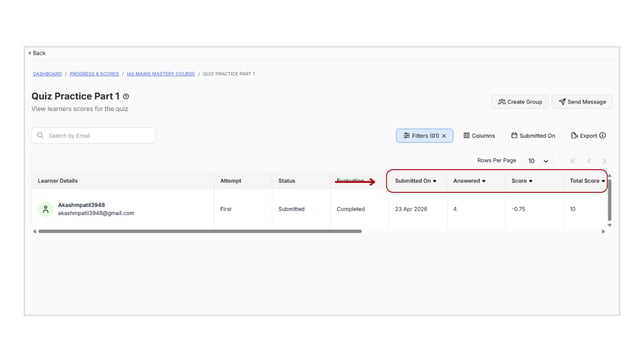This screenshot has width=644, height=362.
Task: Click the Send Message button
Action: (582, 102)
